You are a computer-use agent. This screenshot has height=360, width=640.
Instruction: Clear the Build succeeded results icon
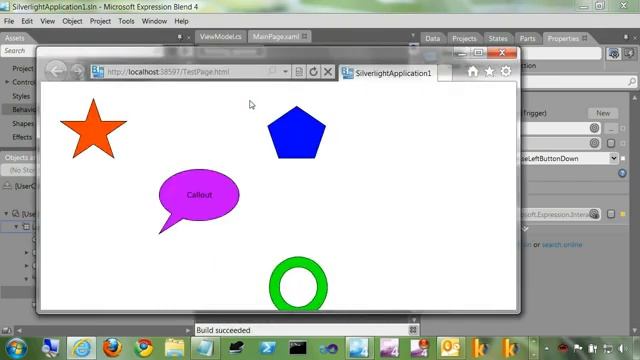tap(413, 330)
